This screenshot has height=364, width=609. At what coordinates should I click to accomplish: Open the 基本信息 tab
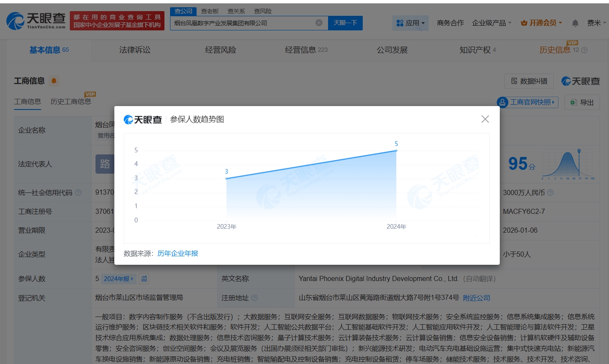[x=49, y=50]
